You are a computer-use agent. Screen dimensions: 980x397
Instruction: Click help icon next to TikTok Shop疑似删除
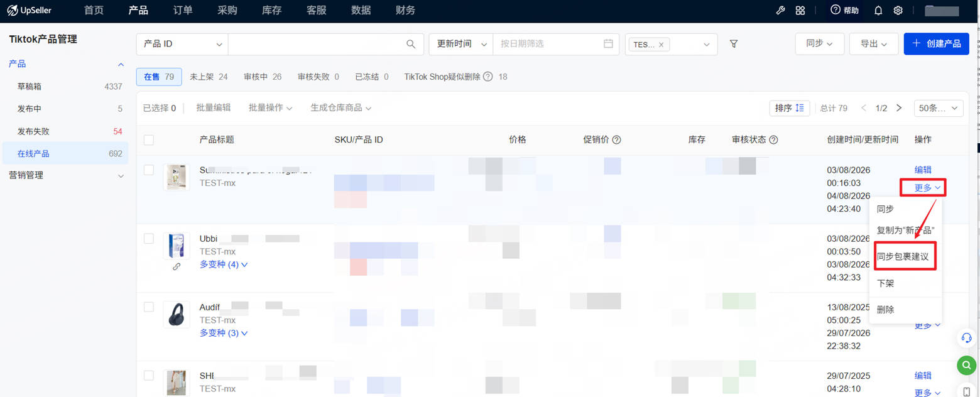pyautogui.click(x=487, y=77)
